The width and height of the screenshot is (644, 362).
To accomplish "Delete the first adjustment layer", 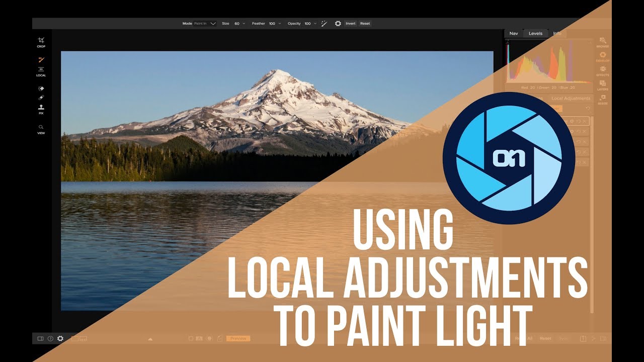I will [x=585, y=122].
